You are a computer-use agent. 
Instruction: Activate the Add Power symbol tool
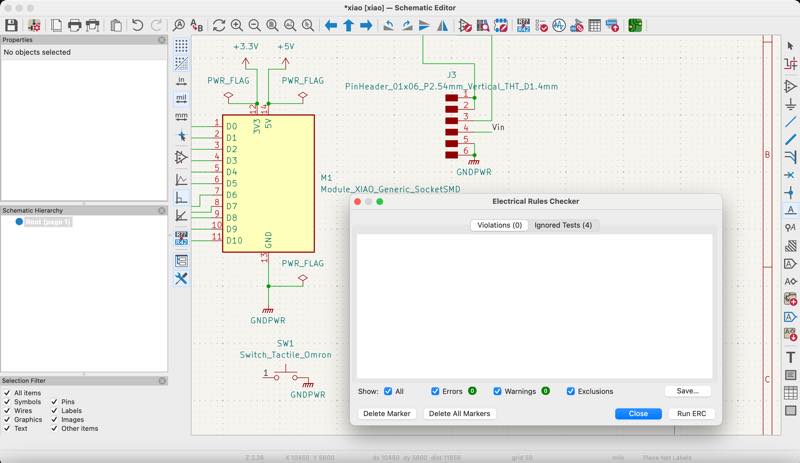pyautogui.click(x=790, y=105)
